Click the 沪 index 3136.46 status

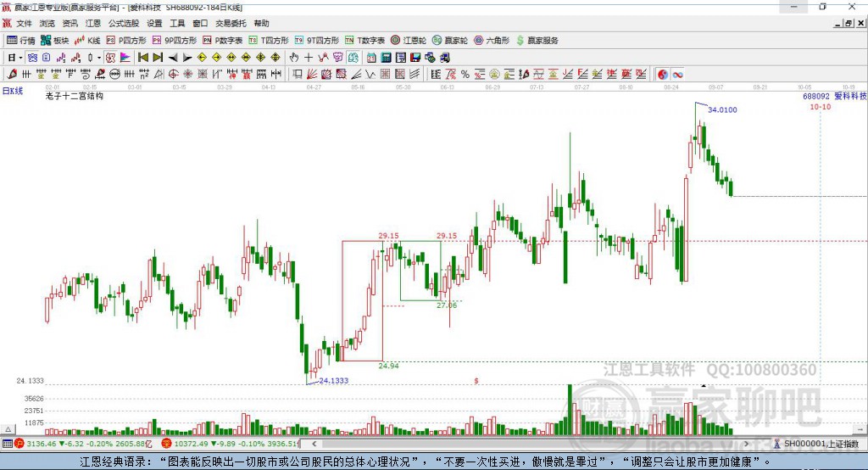(x=83, y=444)
